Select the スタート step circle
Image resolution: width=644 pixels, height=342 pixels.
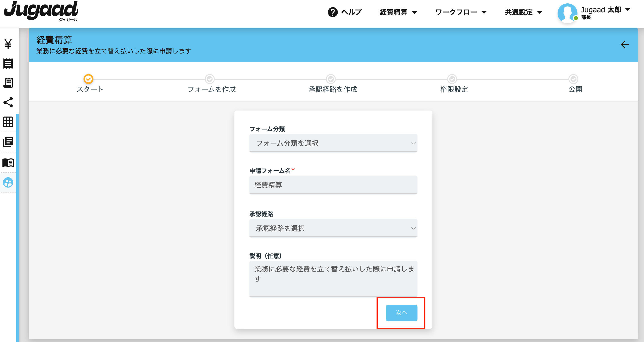pyautogui.click(x=88, y=79)
